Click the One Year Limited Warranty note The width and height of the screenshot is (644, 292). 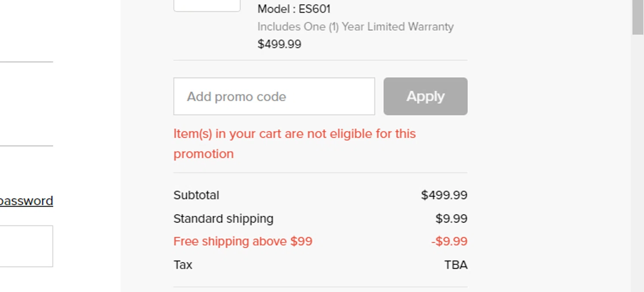(355, 27)
